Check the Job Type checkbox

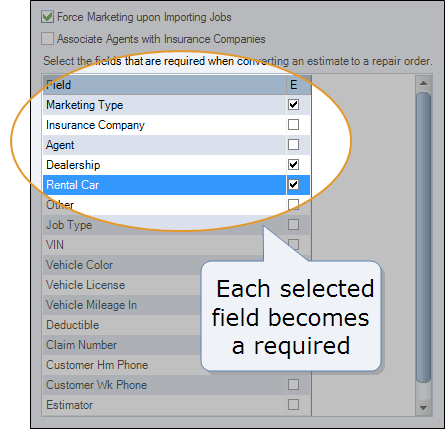(293, 225)
